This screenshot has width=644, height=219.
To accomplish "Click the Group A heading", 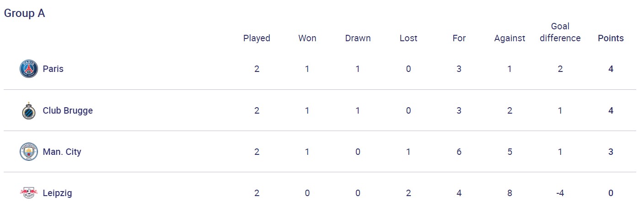I will (x=25, y=13).
